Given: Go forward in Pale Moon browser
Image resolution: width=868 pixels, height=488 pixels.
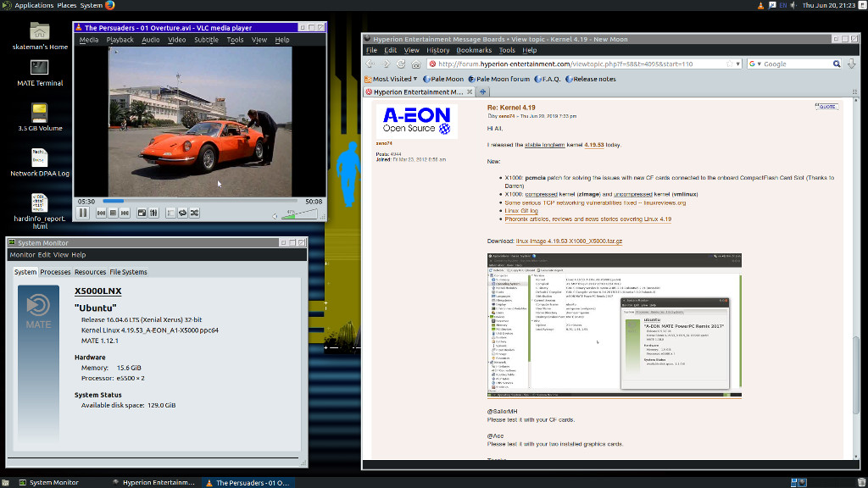Looking at the screenshot, I should click(x=386, y=64).
